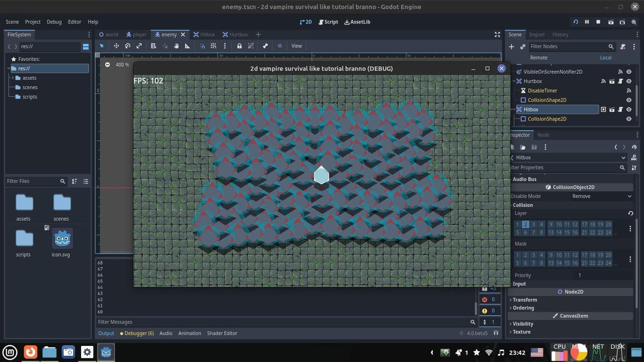Add a new child node with plus icon

point(512,46)
